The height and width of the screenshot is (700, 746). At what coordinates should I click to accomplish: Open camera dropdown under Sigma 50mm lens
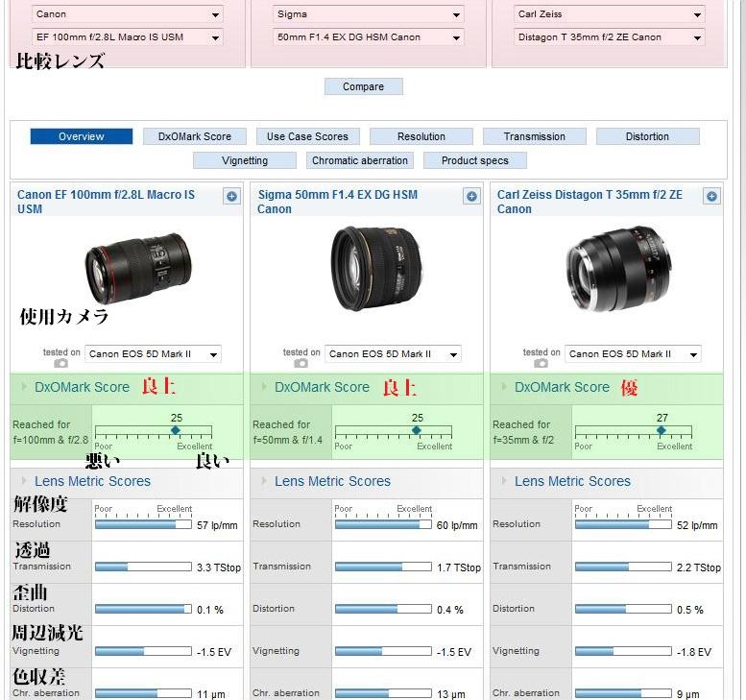(393, 354)
